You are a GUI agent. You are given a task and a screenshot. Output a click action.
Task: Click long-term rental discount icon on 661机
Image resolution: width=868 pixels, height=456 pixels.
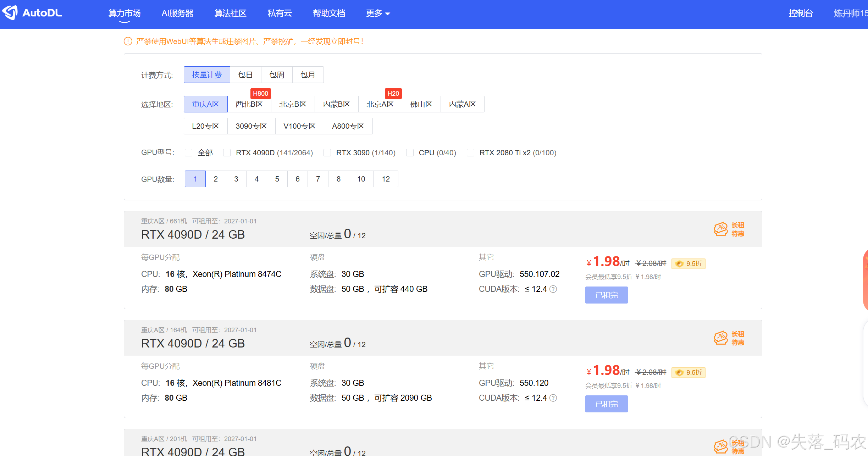[x=720, y=229]
